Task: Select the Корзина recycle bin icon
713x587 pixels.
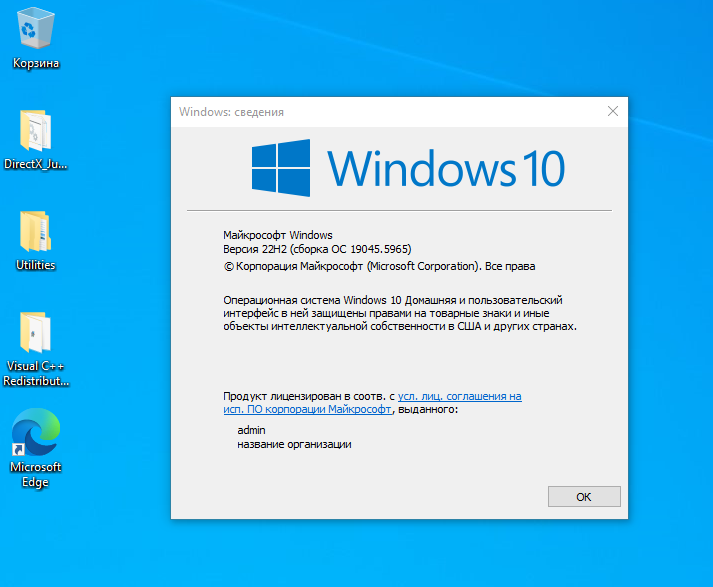Action: tap(36, 29)
